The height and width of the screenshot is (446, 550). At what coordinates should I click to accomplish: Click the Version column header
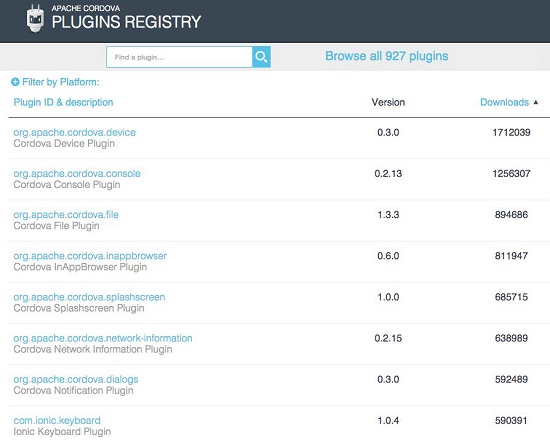[x=388, y=102]
